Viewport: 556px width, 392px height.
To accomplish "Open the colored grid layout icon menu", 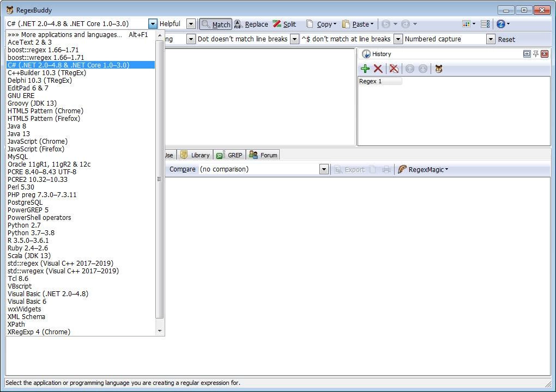I will pyautogui.click(x=469, y=24).
